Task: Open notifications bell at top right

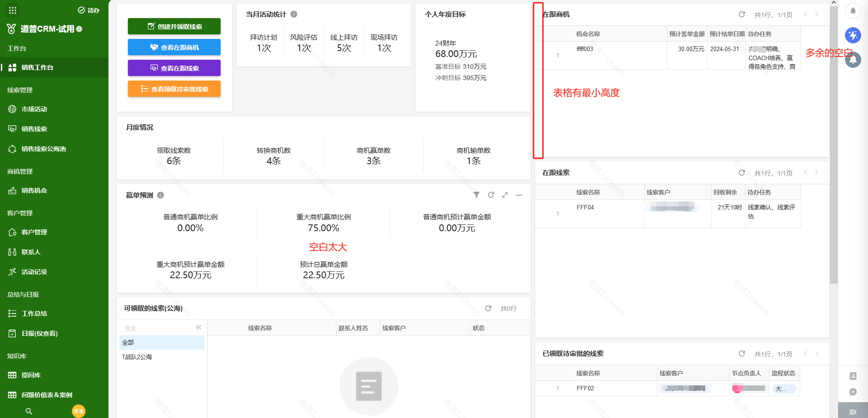Action: coord(853,10)
